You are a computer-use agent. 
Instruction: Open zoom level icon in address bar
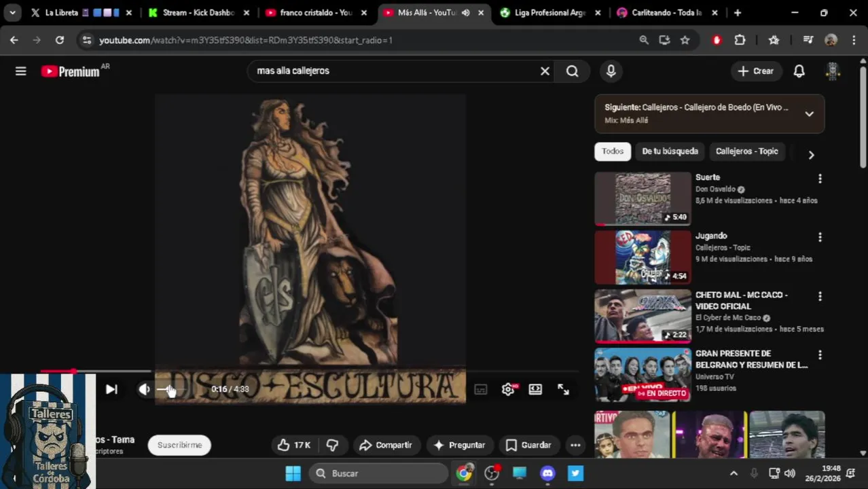[x=644, y=40]
